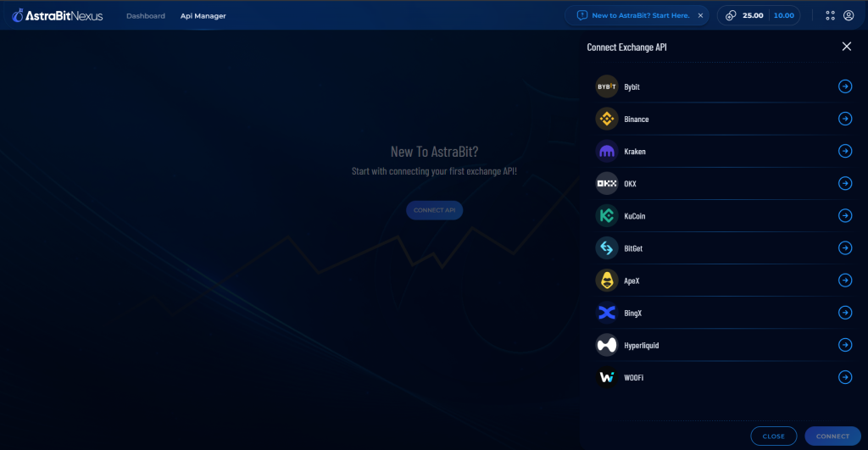Open Binance using its arrow icon
868x450 pixels.
click(845, 119)
